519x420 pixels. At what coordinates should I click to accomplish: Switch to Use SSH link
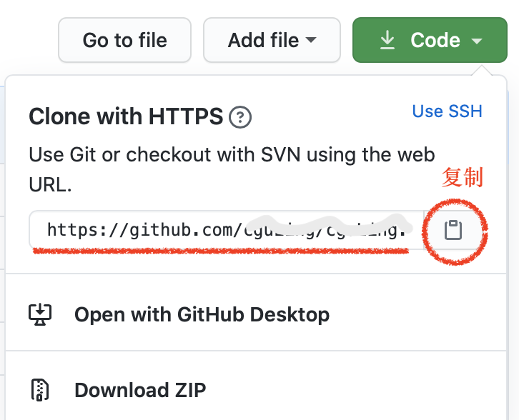[448, 111]
